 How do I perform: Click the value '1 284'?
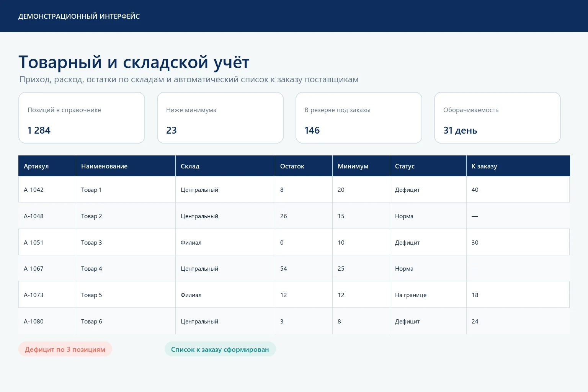(x=39, y=131)
